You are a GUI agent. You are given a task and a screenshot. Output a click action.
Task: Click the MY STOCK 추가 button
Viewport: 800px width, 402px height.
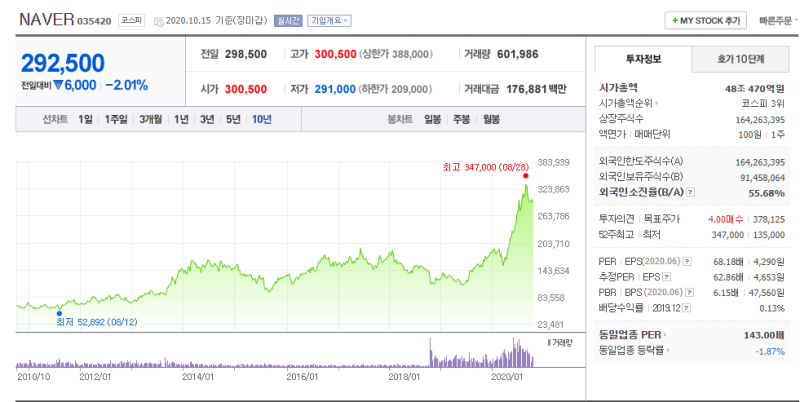click(706, 21)
